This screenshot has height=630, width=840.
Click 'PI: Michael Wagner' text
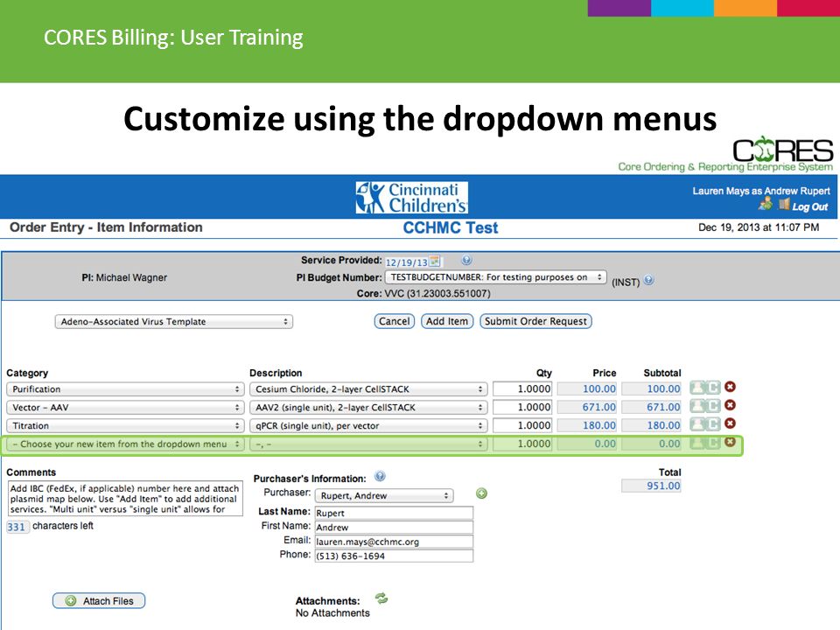(x=124, y=277)
